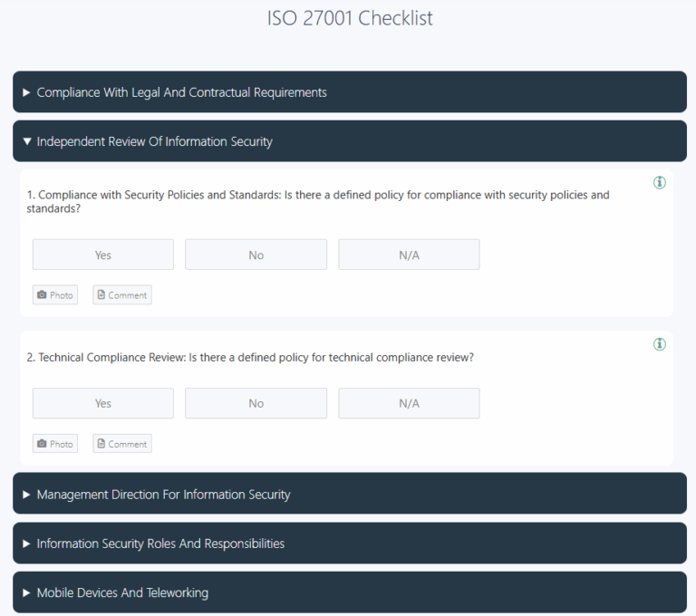Click camera Photo icon under question 2

tap(42, 443)
